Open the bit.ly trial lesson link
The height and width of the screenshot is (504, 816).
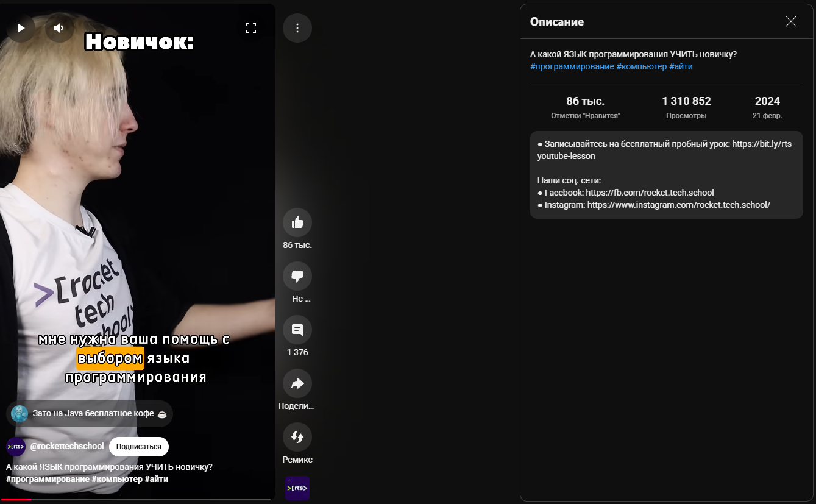[666, 150]
